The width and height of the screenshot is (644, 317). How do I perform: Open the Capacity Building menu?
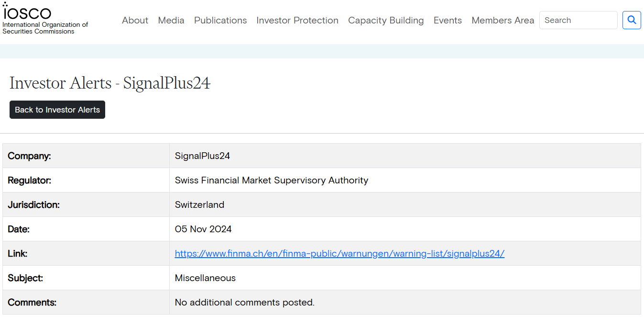(x=386, y=21)
